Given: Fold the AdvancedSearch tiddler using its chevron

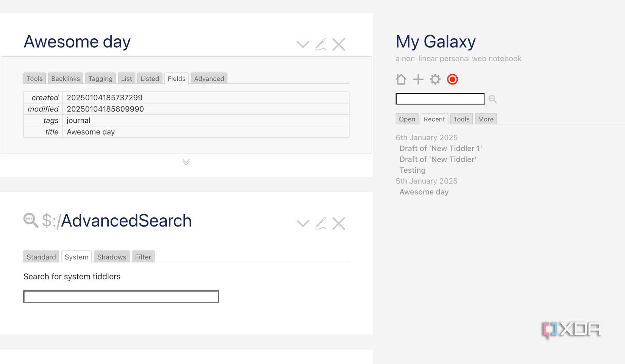Looking at the screenshot, I should click(303, 223).
